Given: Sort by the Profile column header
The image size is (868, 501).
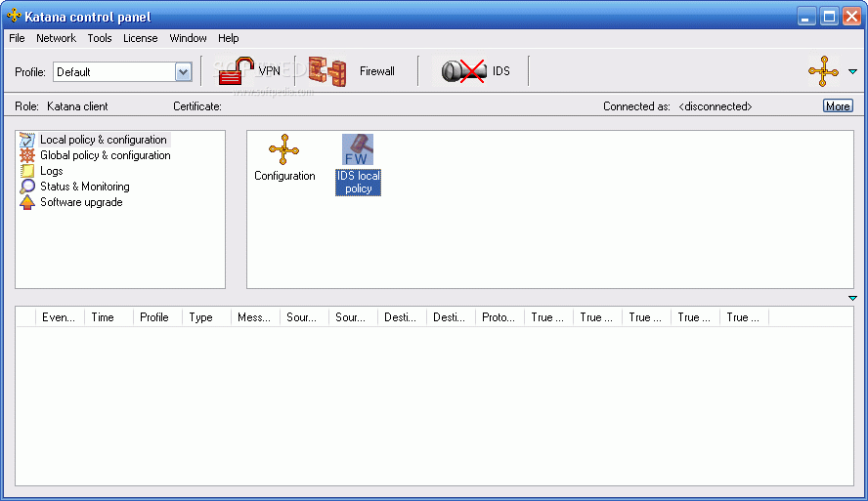Looking at the screenshot, I should pos(157,317).
